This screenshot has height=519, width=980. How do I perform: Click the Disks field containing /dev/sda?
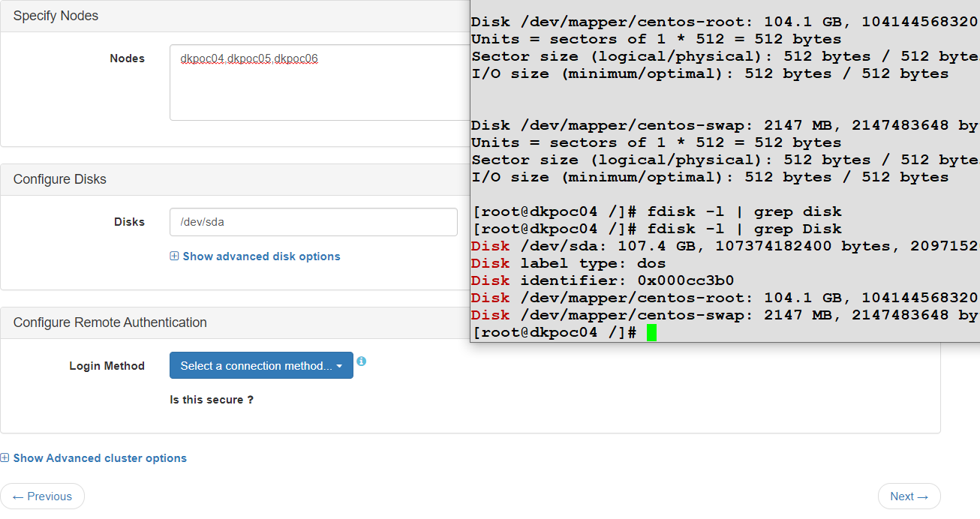point(314,222)
